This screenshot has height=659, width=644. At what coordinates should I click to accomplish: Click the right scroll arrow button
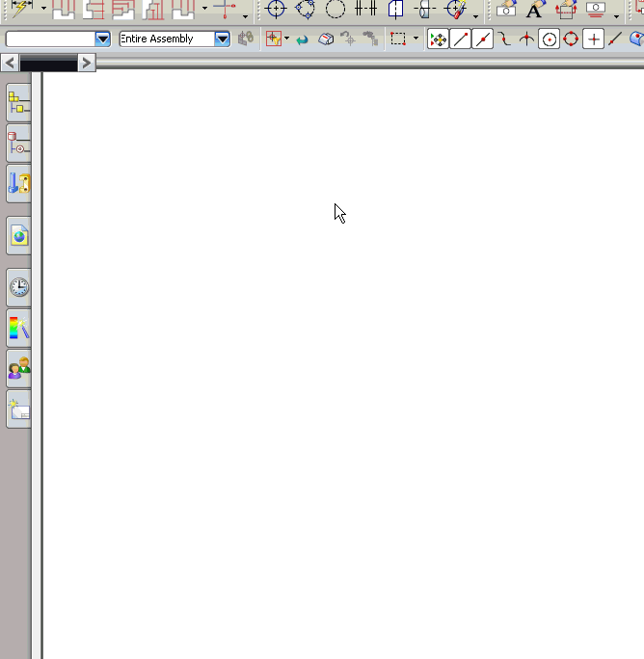(87, 63)
